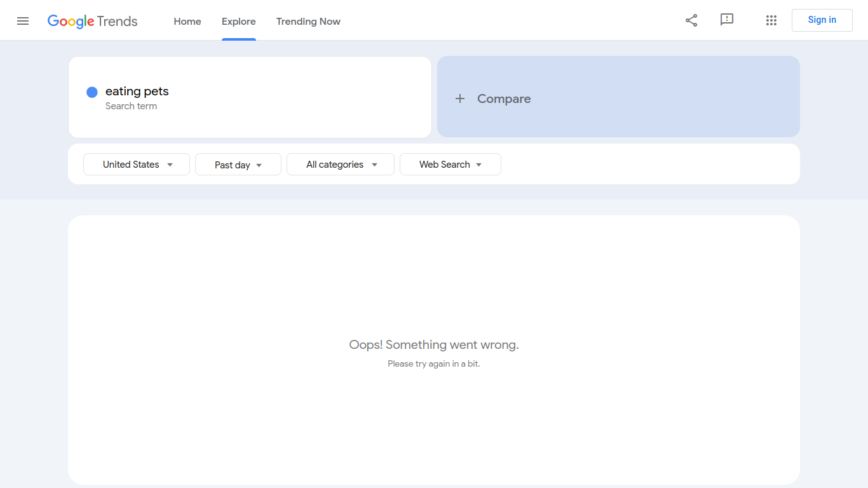Add a comparison term via Compare
This screenshot has height=488, width=868.
618,97
